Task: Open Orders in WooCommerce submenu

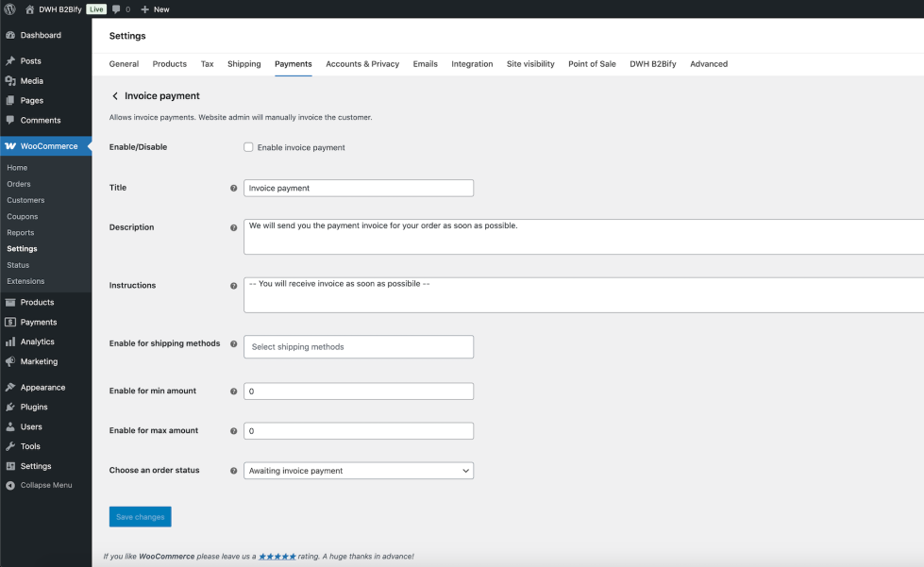Action: (19, 184)
